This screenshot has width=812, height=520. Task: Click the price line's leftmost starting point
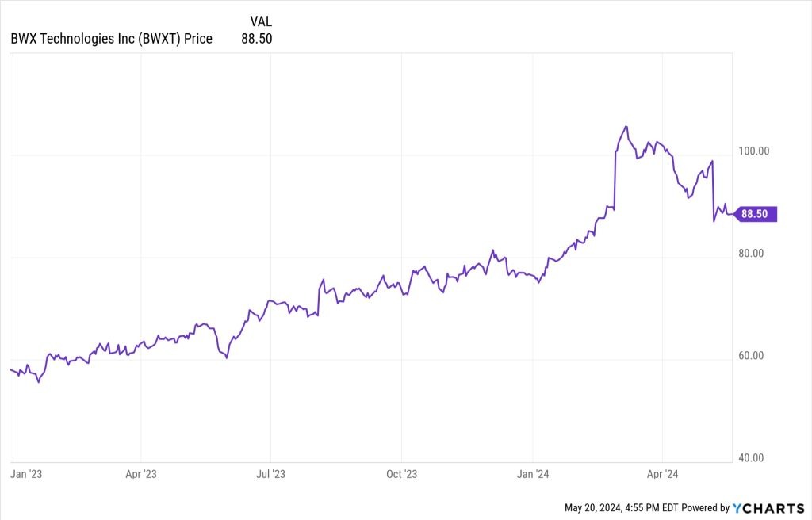[10, 369]
